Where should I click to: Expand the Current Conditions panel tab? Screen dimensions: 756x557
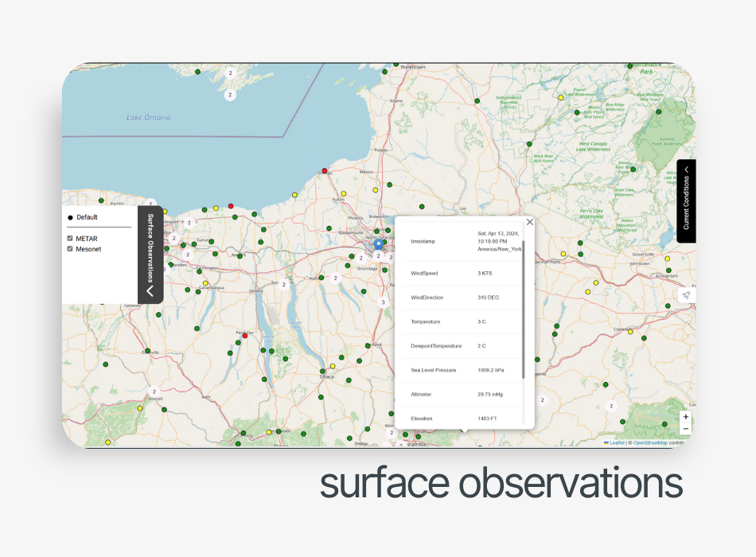pos(686,201)
